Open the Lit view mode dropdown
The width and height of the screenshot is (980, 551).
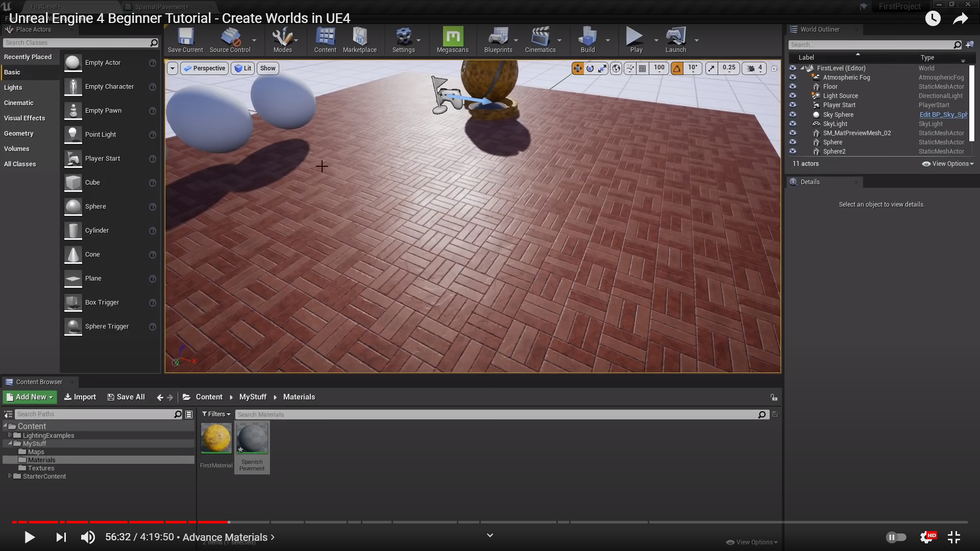click(243, 68)
